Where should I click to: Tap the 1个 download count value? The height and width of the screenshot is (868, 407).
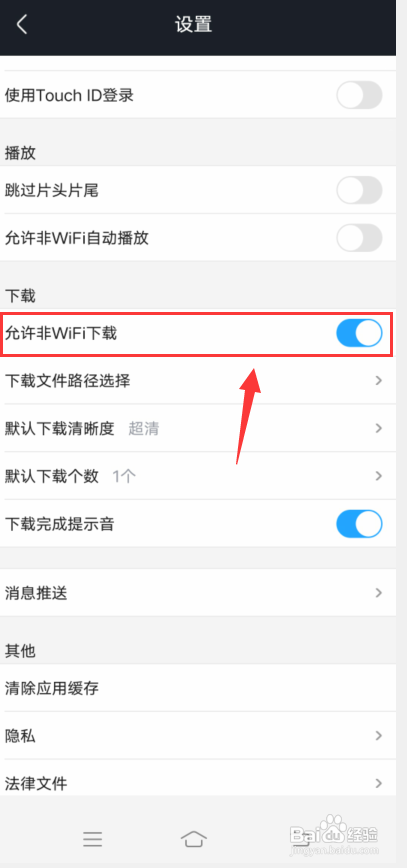click(124, 476)
